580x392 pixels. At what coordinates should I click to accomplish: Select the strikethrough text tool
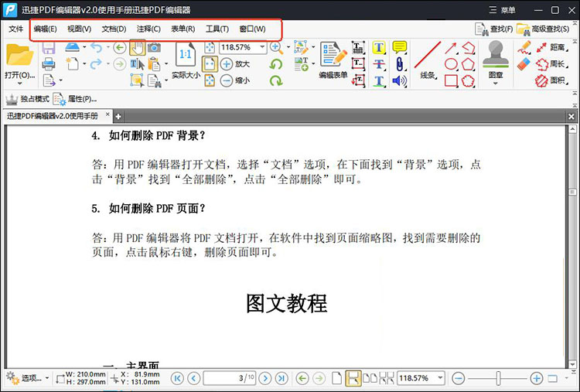(379, 64)
